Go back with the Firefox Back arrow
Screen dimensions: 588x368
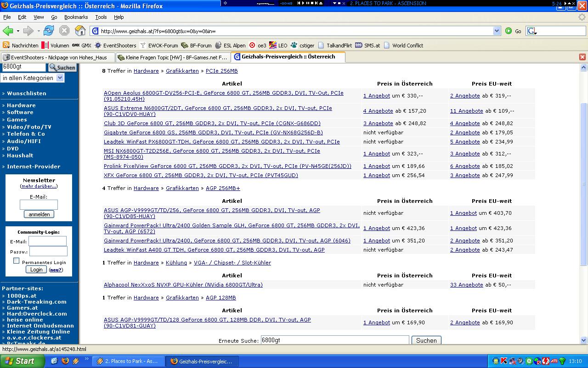click(8, 31)
